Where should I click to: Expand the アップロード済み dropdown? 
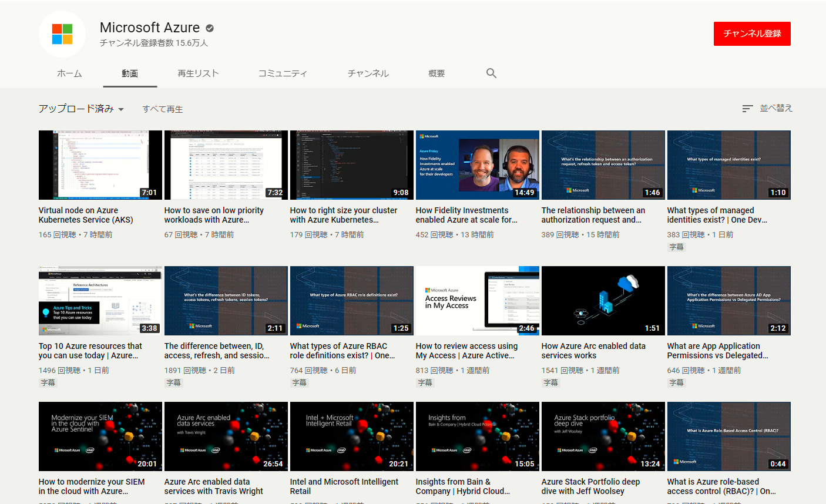pyautogui.click(x=81, y=109)
